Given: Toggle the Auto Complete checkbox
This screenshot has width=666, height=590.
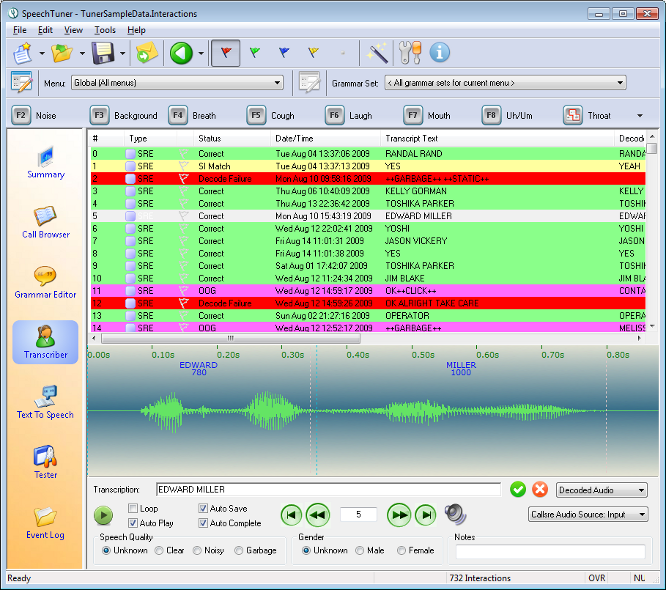Looking at the screenshot, I should point(203,522).
